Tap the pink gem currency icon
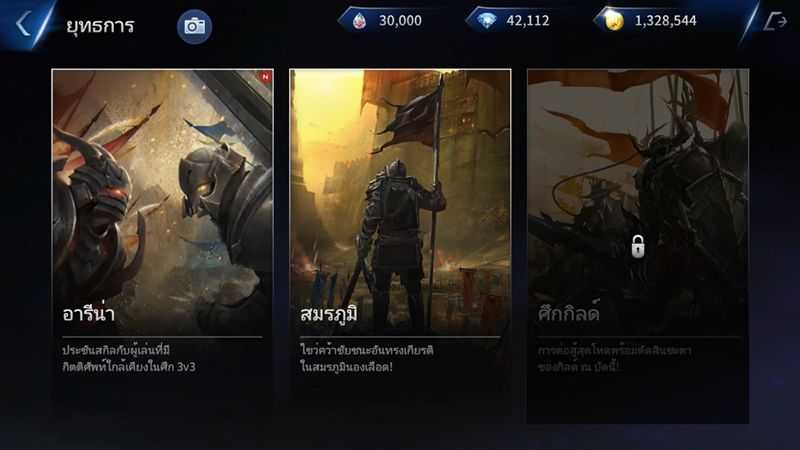 [x=359, y=21]
